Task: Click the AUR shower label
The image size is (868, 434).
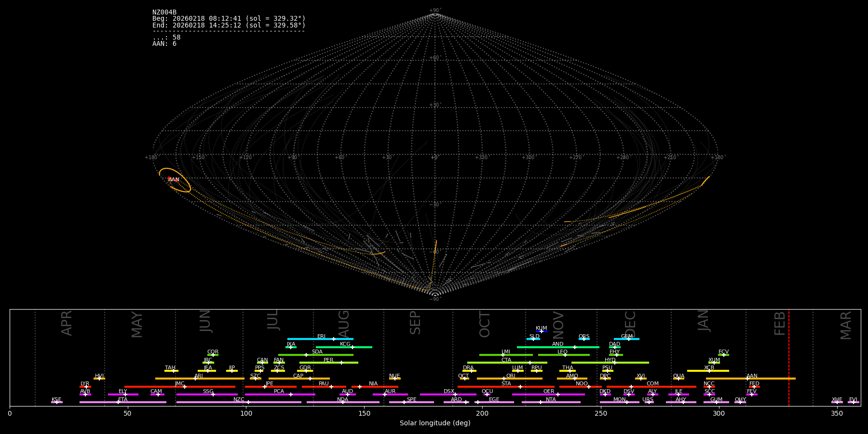Action: click(x=390, y=392)
